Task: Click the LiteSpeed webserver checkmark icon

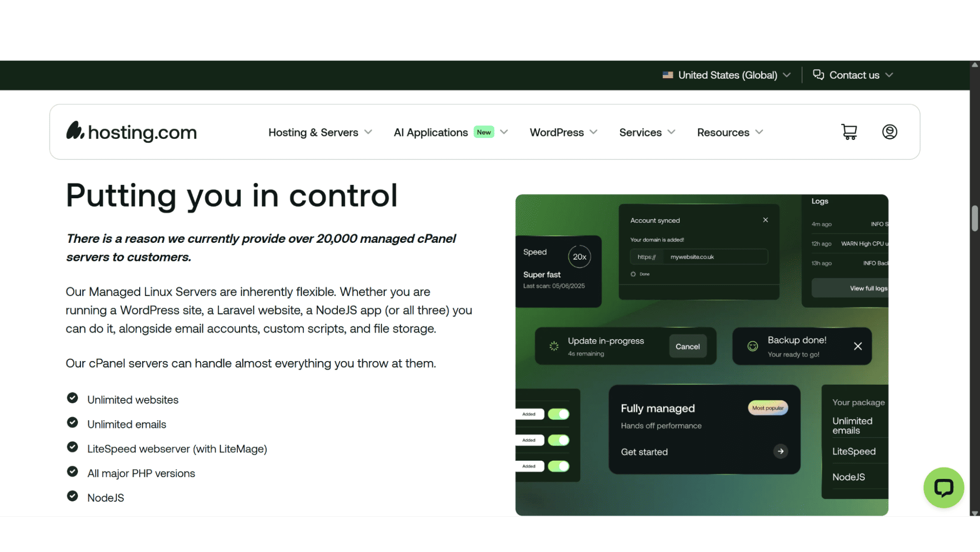Action: click(x=73, y=447)
